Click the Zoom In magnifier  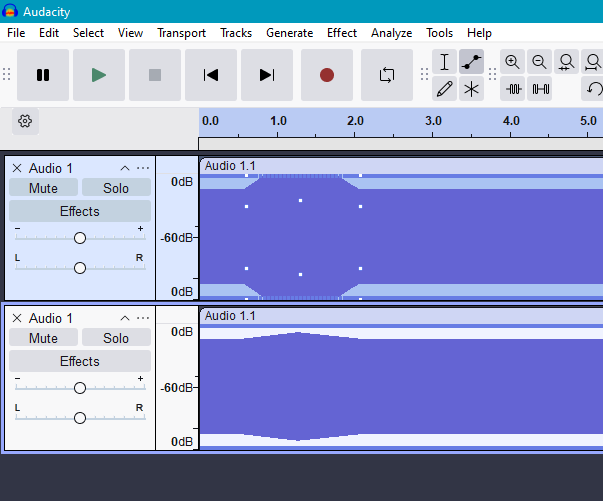[x=513, y=62]
